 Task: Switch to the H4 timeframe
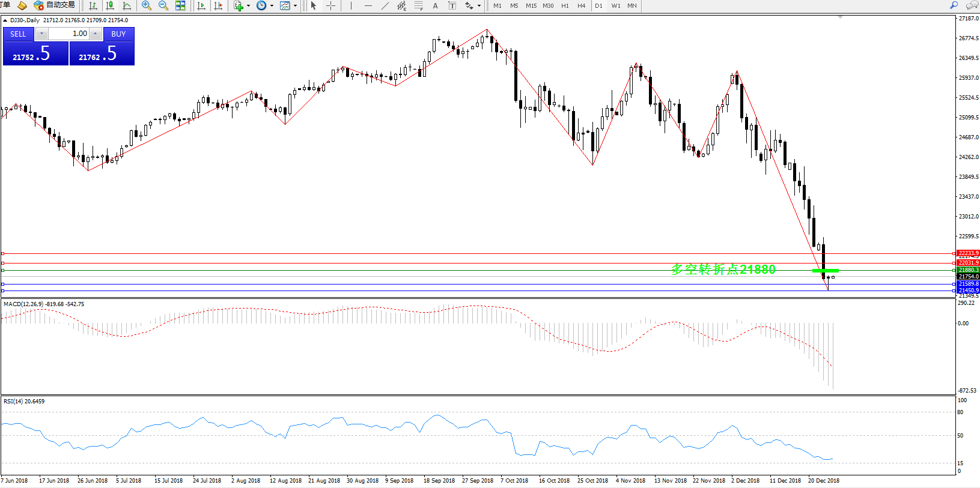(581, 5)
